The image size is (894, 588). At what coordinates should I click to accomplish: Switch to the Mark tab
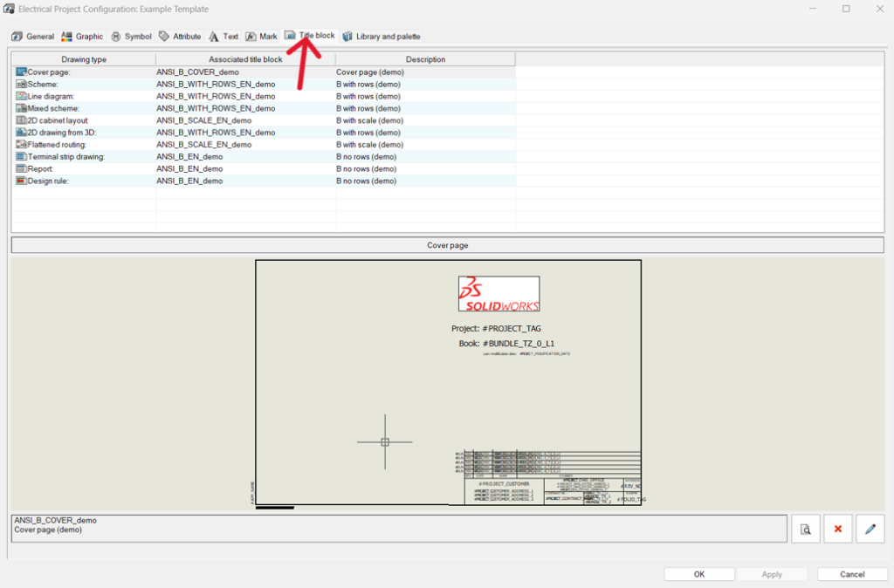click(262, 37)
